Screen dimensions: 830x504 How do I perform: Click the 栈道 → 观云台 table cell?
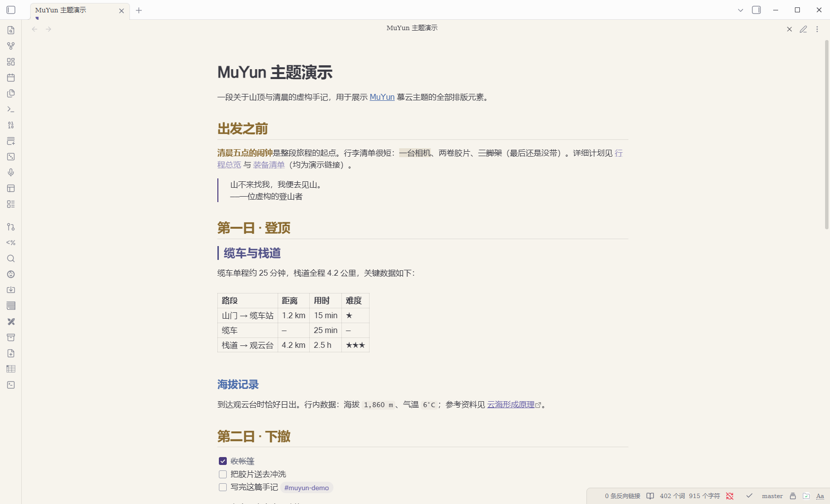[x=248, y=345]
